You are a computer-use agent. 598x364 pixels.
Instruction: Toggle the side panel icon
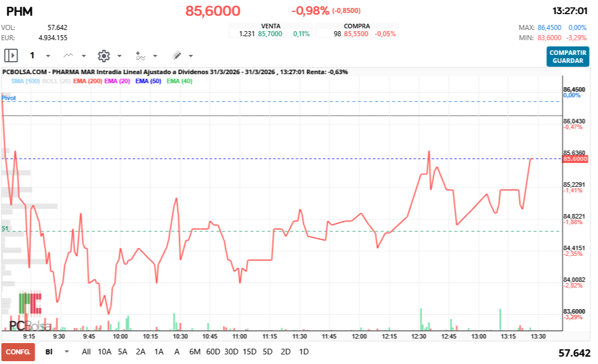tap(11, 55)
